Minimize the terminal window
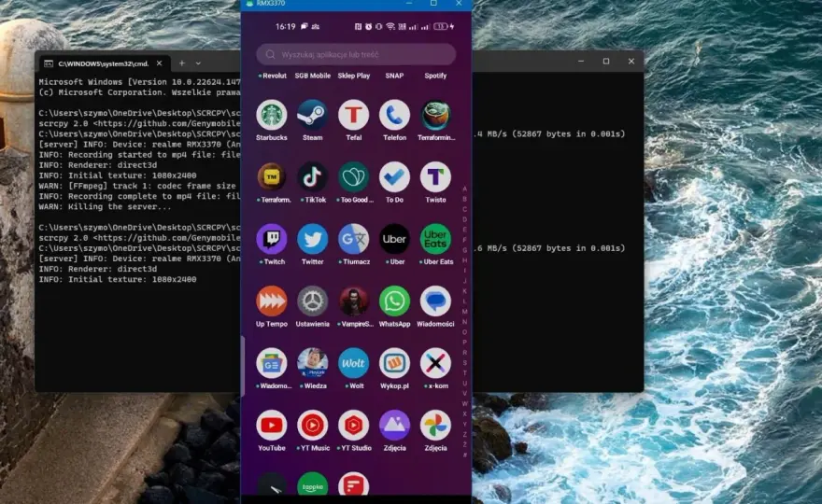 (x=581, y=62)
